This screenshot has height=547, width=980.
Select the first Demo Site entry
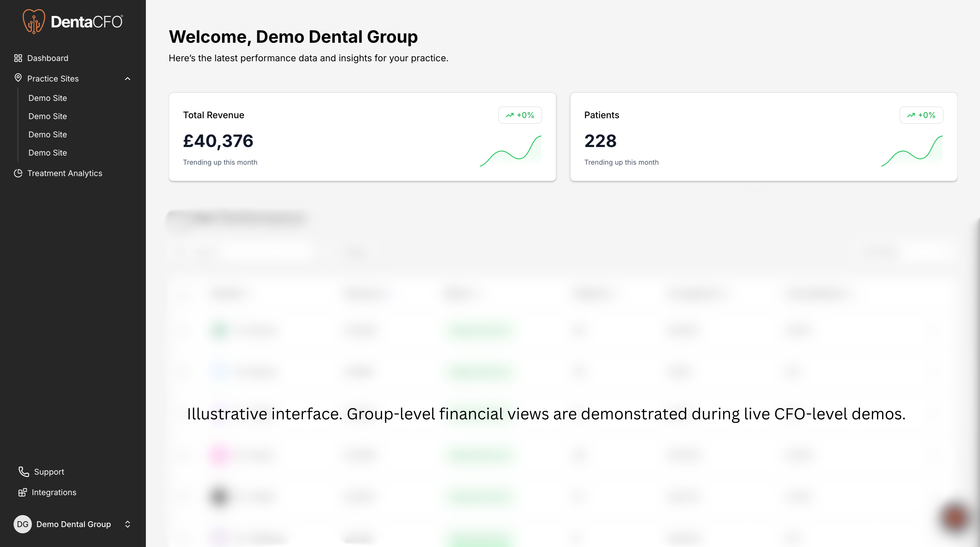[x=48, y=98]
